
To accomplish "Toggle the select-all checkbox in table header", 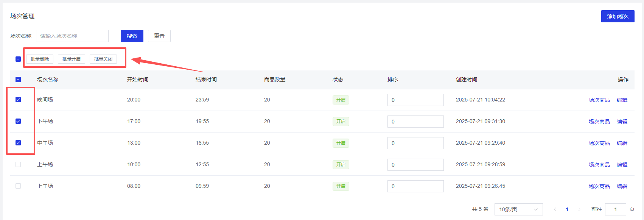I will tap(18, 80).
